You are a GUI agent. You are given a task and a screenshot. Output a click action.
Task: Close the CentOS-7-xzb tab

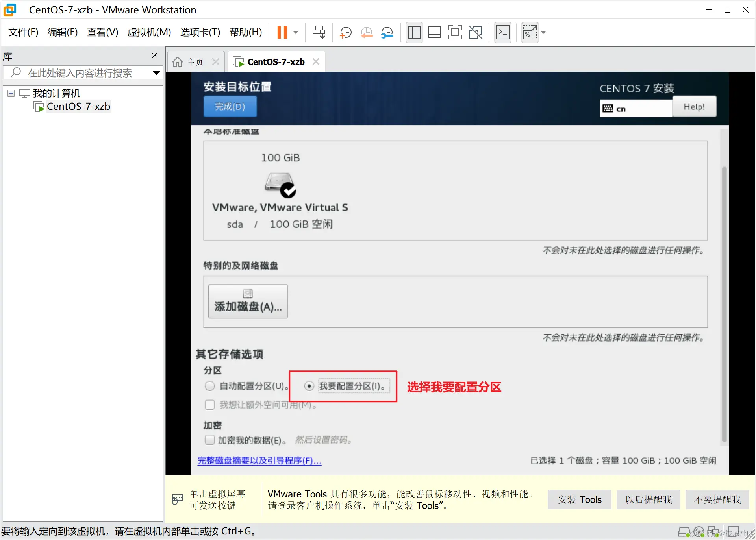[316, 62]
